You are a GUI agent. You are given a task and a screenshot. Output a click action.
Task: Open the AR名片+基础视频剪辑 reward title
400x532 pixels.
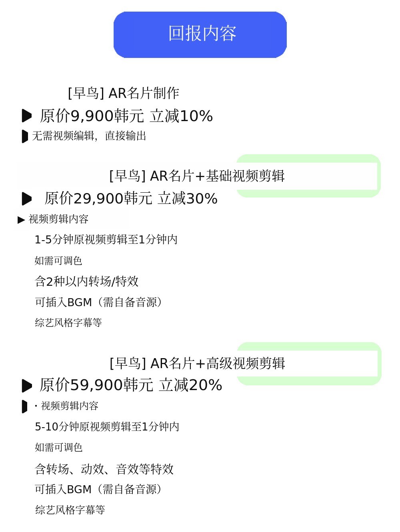[197, 176]
